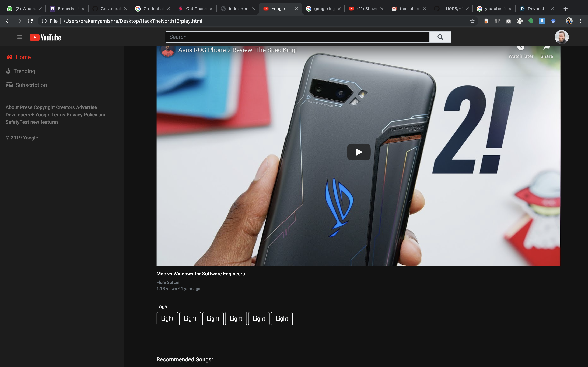Open Chrome three-dot menu
588x367 pixels.
click(580, 21)
